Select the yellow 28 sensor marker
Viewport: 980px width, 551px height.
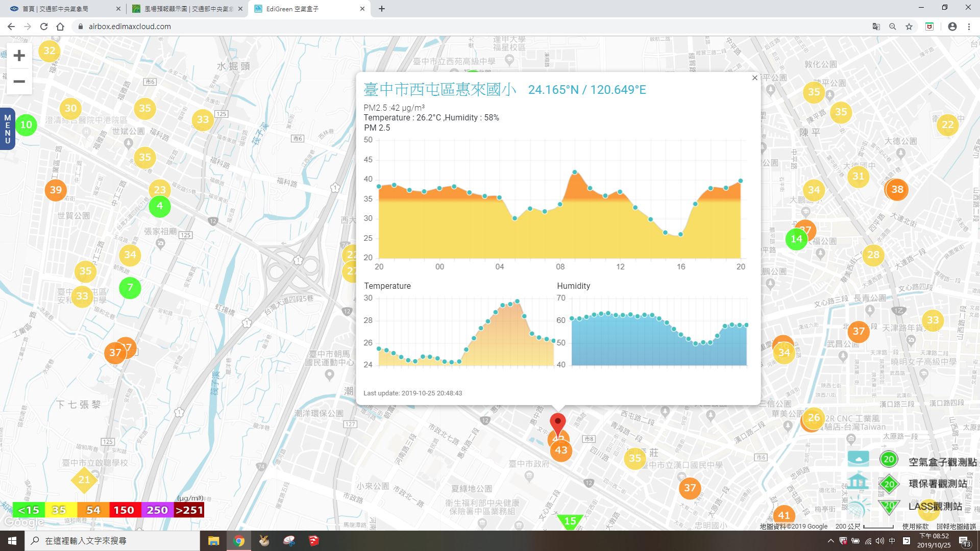coord(873,255)
